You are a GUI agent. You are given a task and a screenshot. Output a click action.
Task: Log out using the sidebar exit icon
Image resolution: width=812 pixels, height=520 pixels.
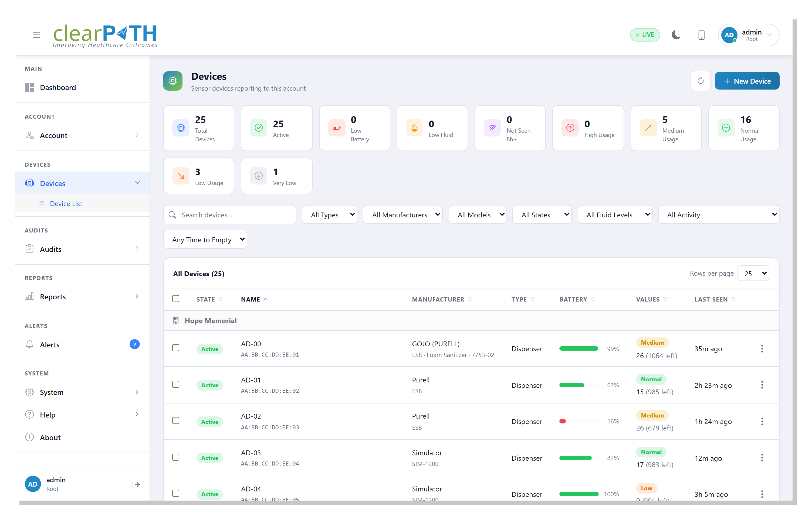(136, 485)
